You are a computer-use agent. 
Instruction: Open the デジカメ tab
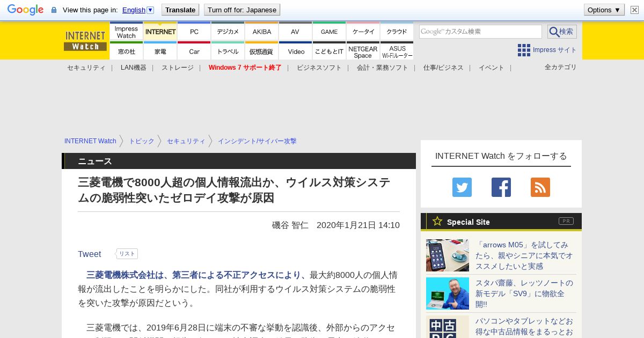coord(228,31)
